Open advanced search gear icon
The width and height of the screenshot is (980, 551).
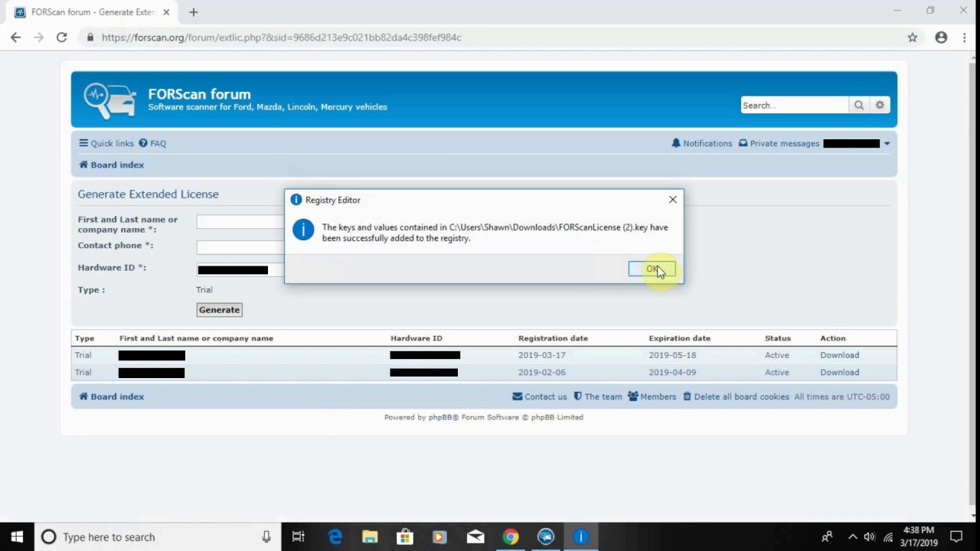pyautogui.click(x=880, y=106)
